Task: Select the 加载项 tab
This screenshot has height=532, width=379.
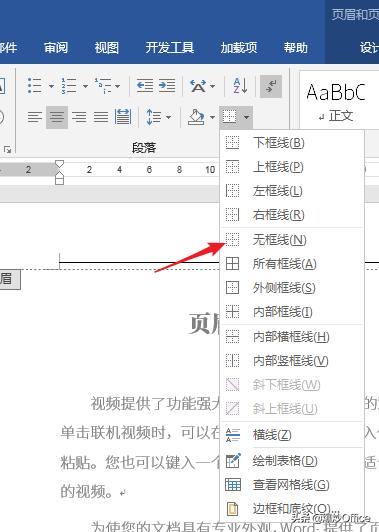Action: (x=239, y=48)
